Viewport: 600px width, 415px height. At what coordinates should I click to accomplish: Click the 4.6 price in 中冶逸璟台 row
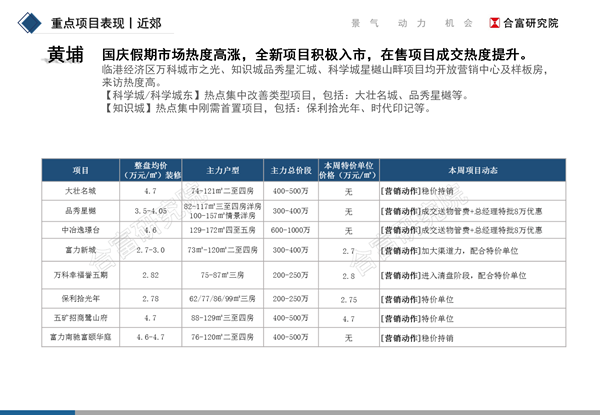pos(151,230)
